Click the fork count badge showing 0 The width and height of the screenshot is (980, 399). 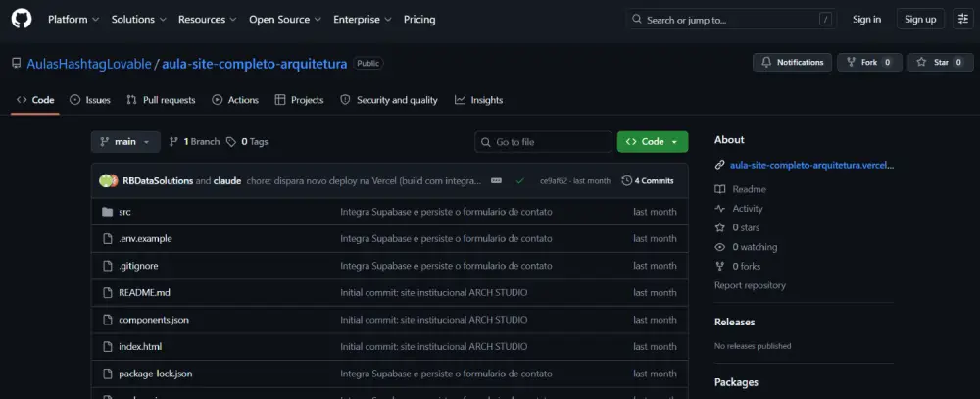coord(887,62)
